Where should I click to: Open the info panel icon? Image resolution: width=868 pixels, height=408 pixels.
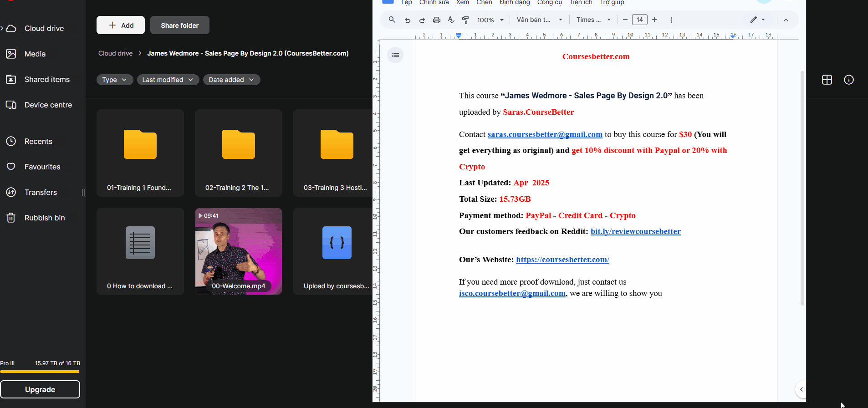(x=848, y=80)
